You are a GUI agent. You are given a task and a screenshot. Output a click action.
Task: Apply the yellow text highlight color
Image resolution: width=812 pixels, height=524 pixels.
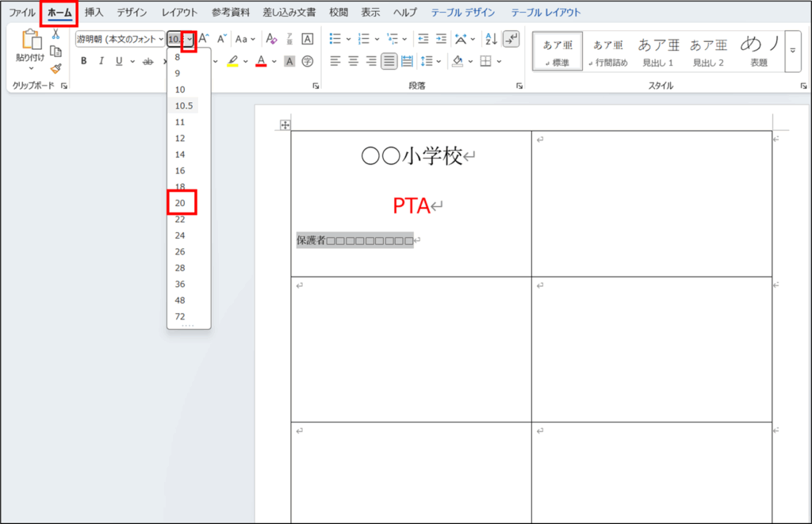click(232, 62)
